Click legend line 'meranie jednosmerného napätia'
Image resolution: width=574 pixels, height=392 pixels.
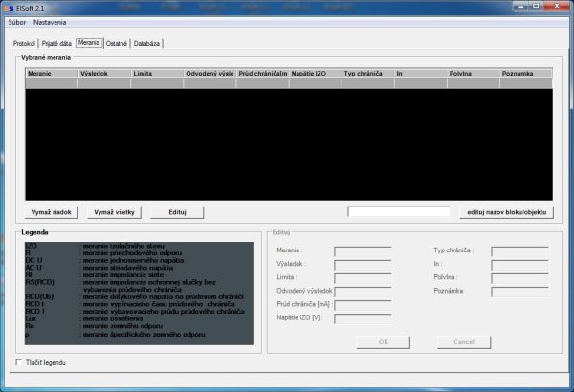pos(133,260)
